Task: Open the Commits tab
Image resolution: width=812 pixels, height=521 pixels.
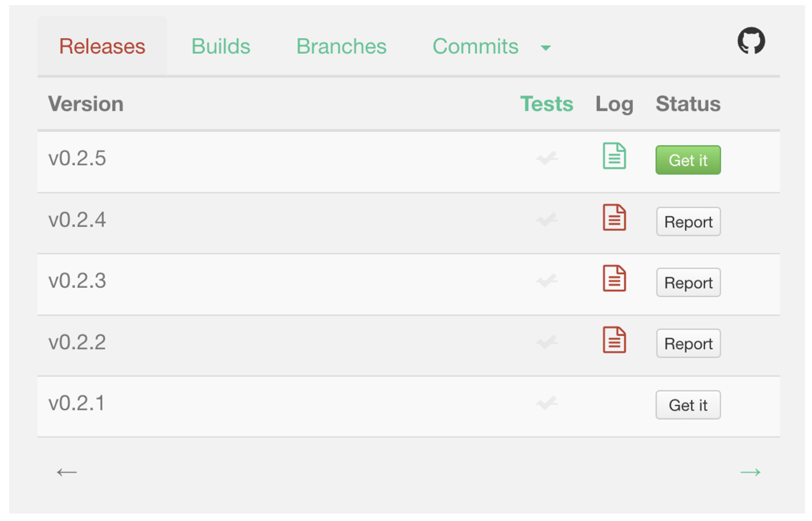Action: 476,46
